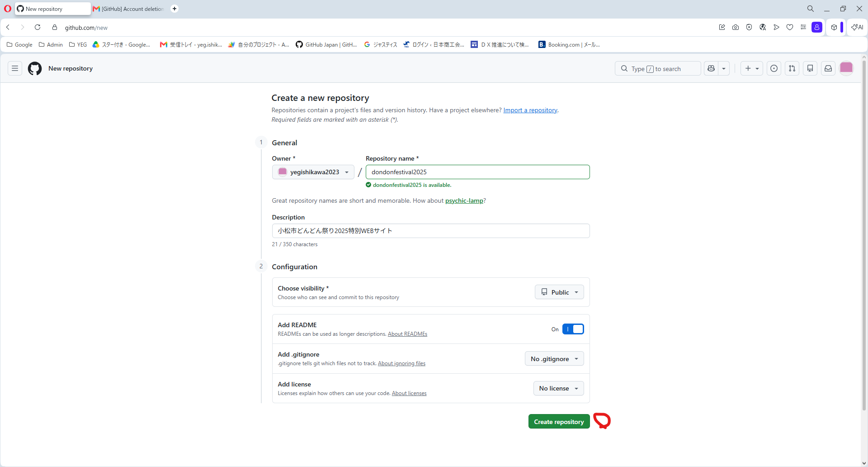Expand the plus Create new dropdown
Viewport: 868px width, 467px height.
(x=752, y=68)
